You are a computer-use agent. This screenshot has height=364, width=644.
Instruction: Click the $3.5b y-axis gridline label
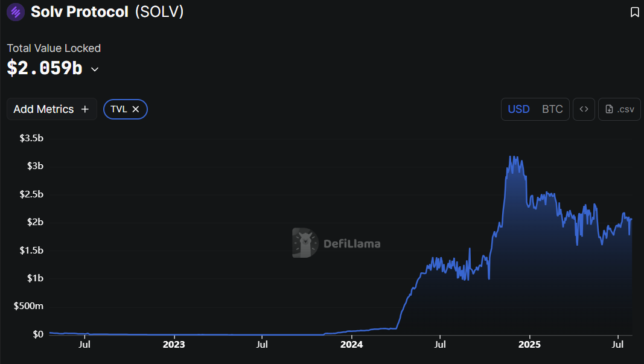[31, 138]
